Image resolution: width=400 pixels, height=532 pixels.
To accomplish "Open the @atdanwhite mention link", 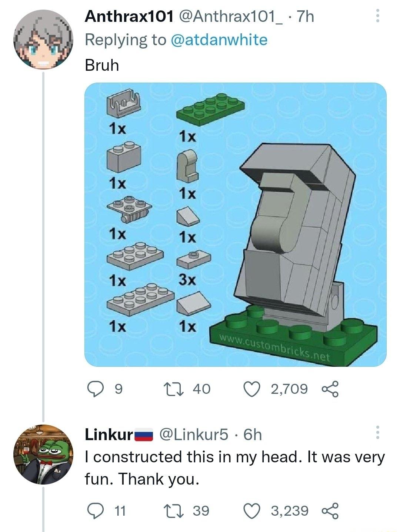I will pyautogui.click(x=219, y=40).
